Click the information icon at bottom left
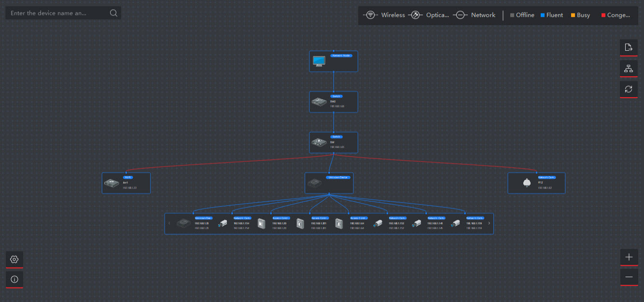Image resolution: width=644 pixels, height=302 pixels. pos(14,279)
